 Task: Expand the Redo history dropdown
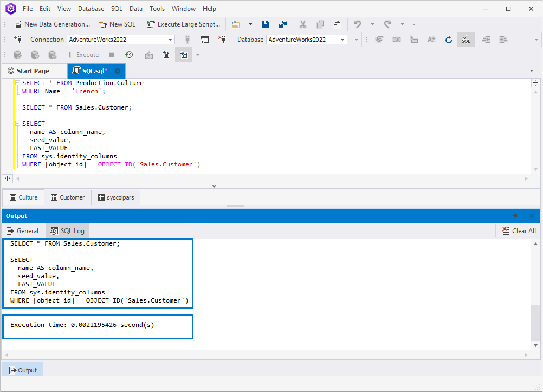(402, 24)
